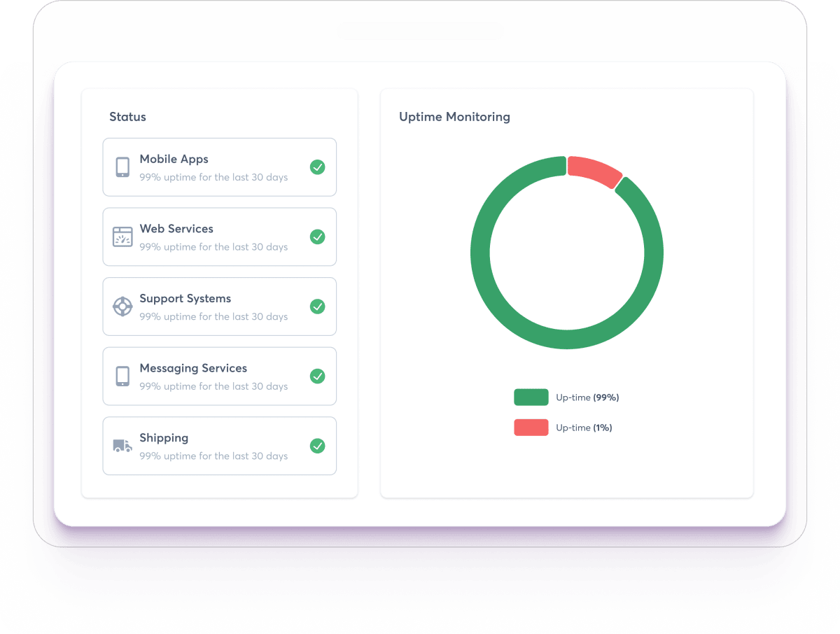
Task: Select the red 1% legend swatch
Action: [531, 428]
